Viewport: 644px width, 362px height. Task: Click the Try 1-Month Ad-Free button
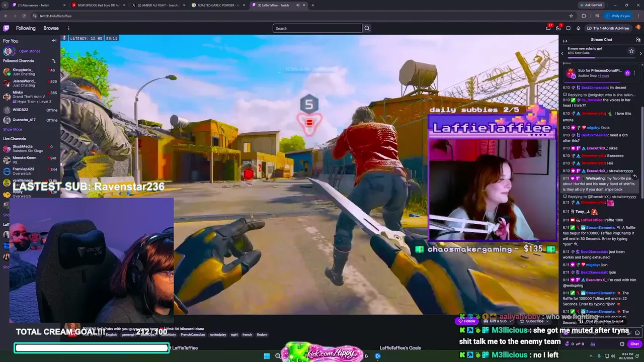[608, 28]
